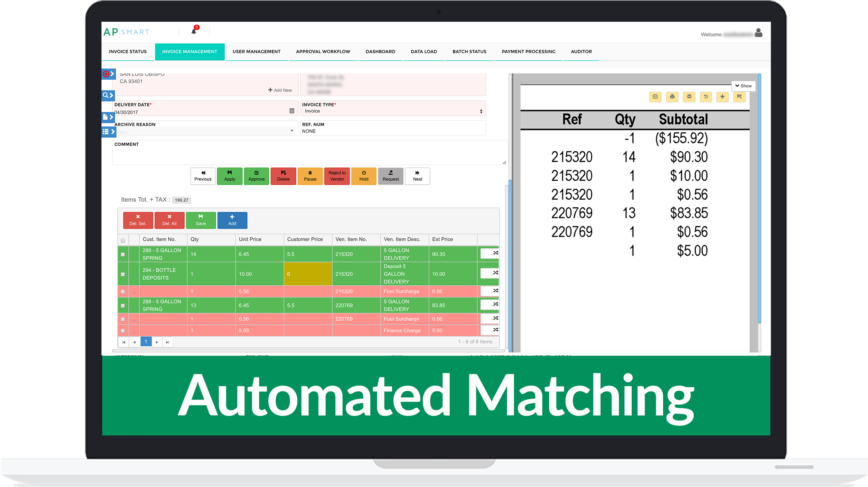Check the 294 - BOTTLE DEPOSITS row

pyautogui.click(x=123, y=274)
